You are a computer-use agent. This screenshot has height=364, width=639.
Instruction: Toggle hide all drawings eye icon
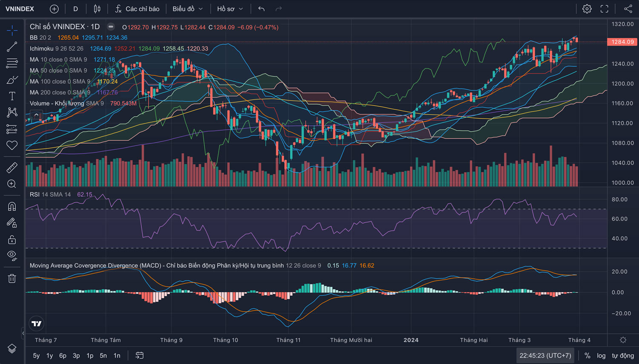pyautogui.click(x=12, y=255)
